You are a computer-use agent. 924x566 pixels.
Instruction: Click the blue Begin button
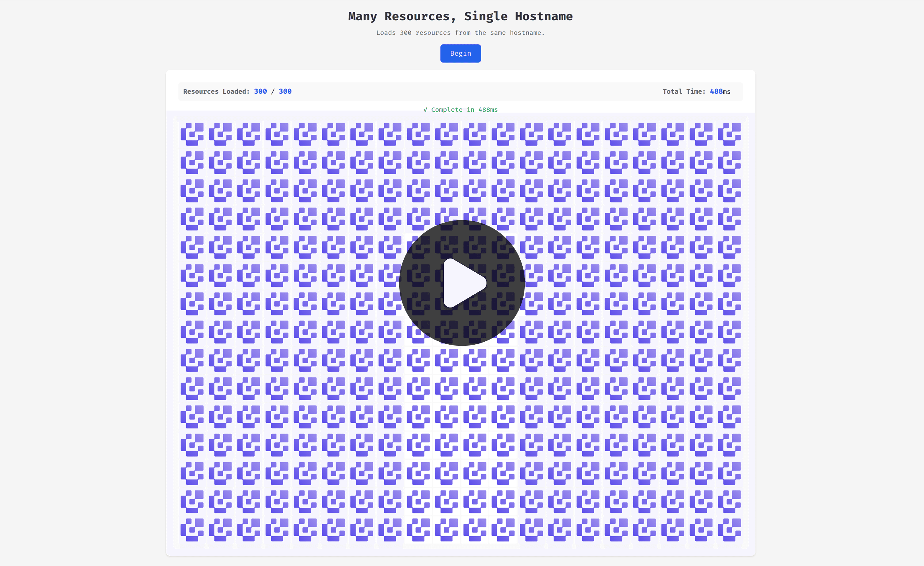coord(460,53)
